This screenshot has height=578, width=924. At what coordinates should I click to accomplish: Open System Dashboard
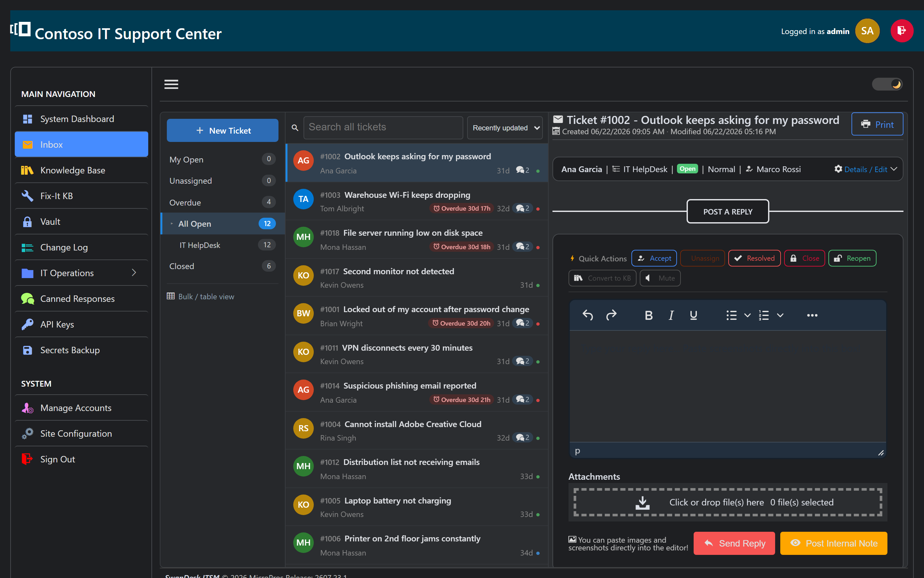81,119
